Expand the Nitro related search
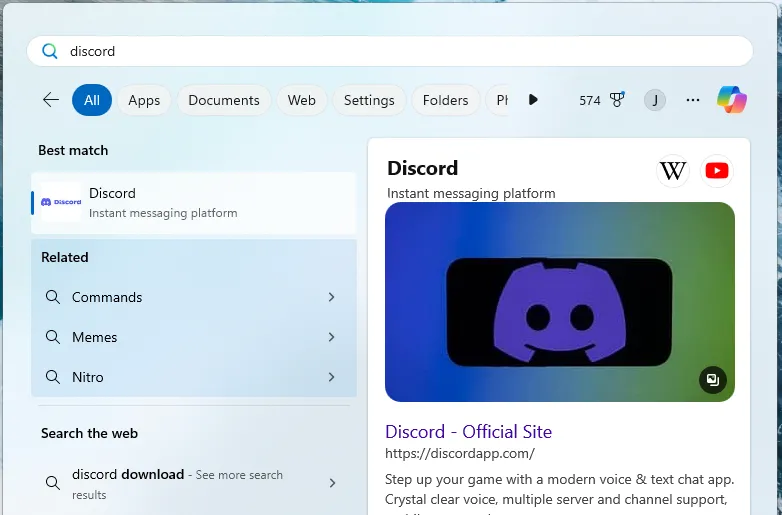Viewport: 782px width, 515px height. pos(331,377)
